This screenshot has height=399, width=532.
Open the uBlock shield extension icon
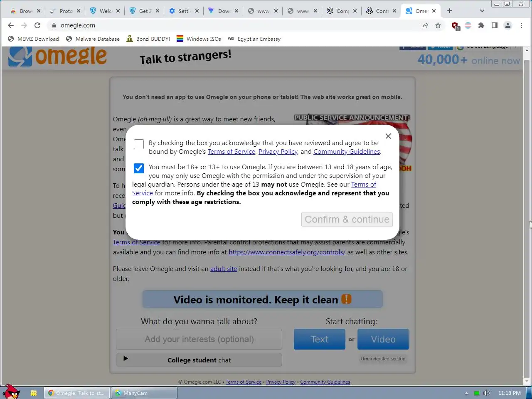[455, 26]
